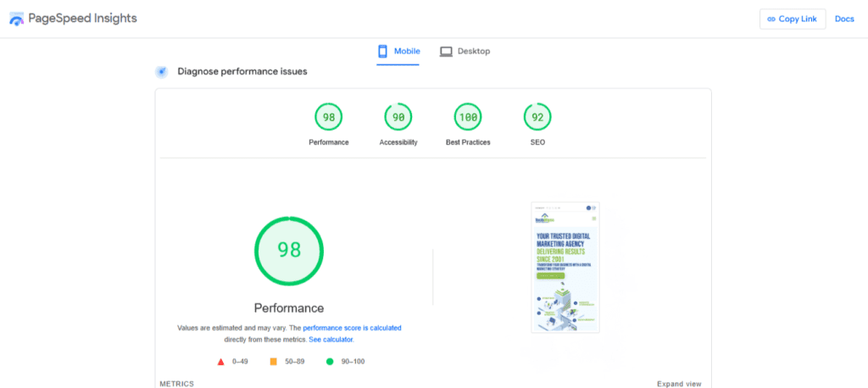Click the PageSpeed Insights logo icon
This screenshot has width=868, height=388.
pyautogui.click(x=17, y=19)
